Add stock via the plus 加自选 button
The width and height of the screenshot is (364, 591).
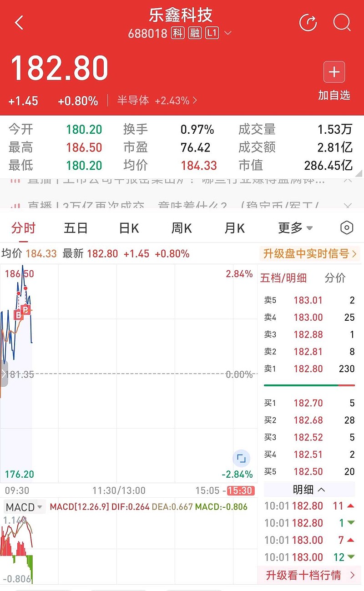pyautogui.click(x=334, y=81)
